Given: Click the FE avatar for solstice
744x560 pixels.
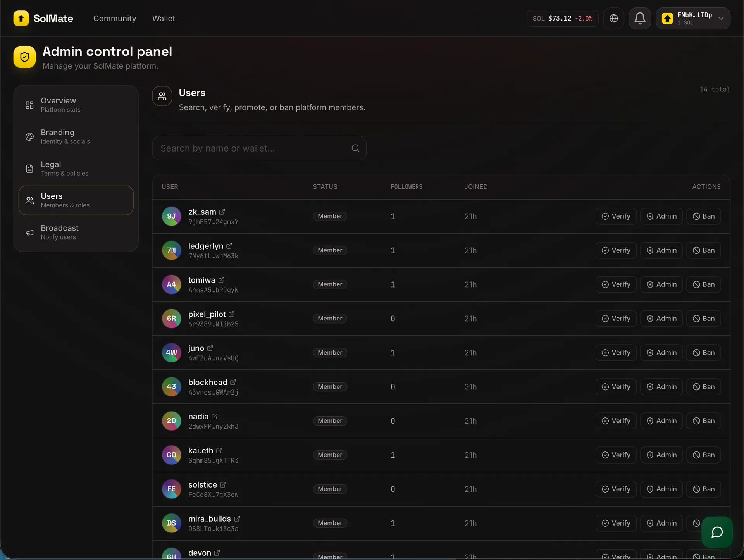Looking at the screenshot, I should click(x=171, y=489).
